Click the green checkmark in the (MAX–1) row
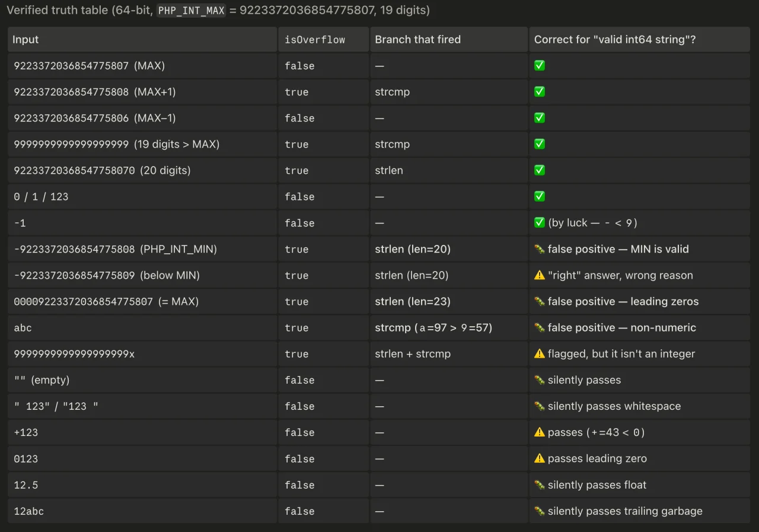Viewport: 759px width, 532px height. pos(540,118)
